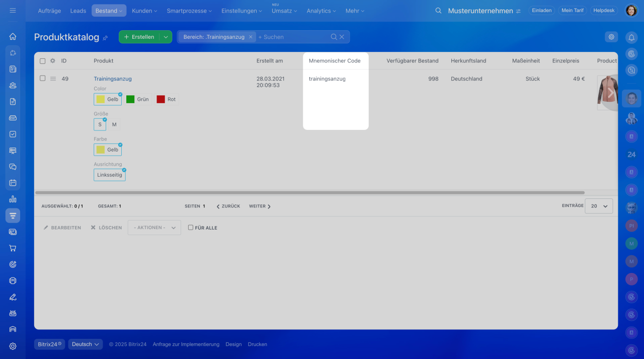Open the pen signature sidebar icon
This screenshot has width=644, height=359.
point(13,297)
